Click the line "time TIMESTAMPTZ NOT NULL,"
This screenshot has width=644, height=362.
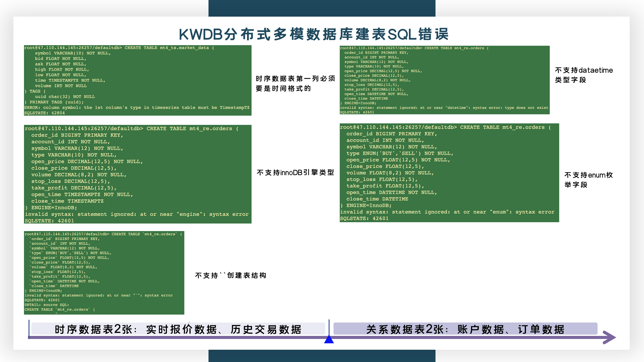click(70, 80)
